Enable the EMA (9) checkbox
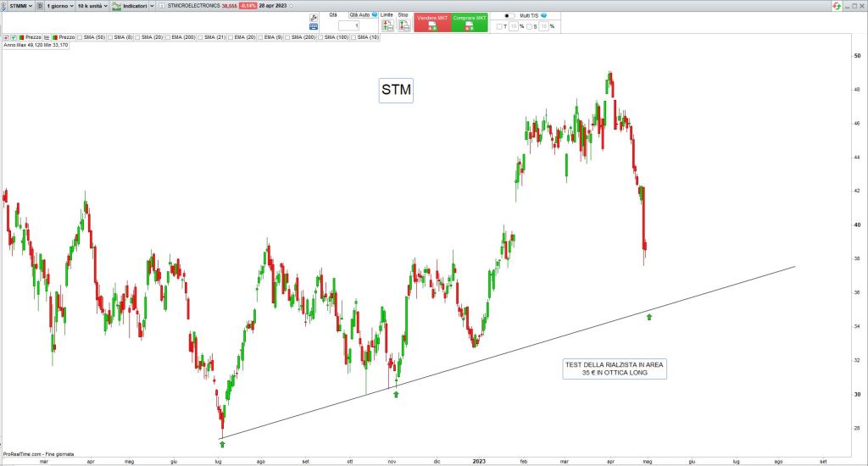The image size is (868, 466). click(260, 37)
